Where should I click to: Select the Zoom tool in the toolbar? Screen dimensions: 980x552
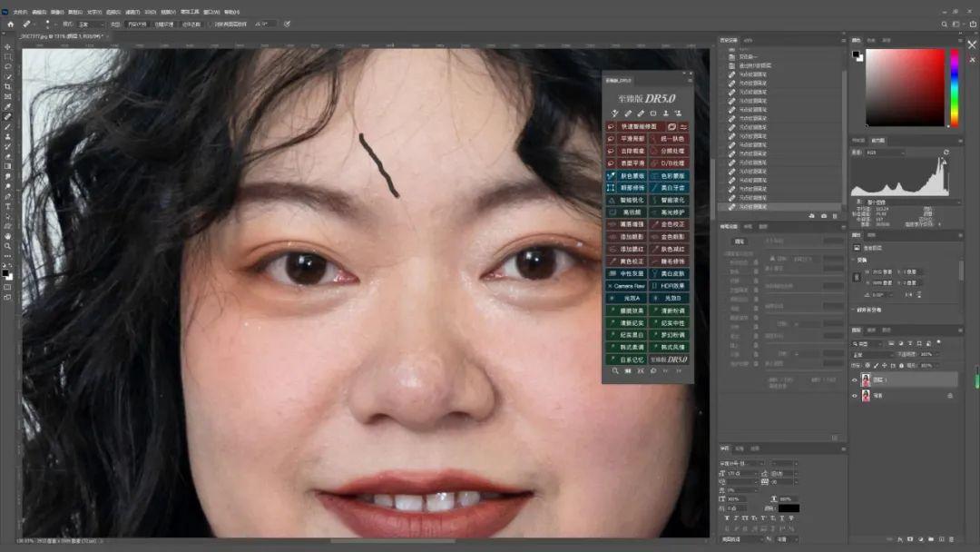[7, 243]
